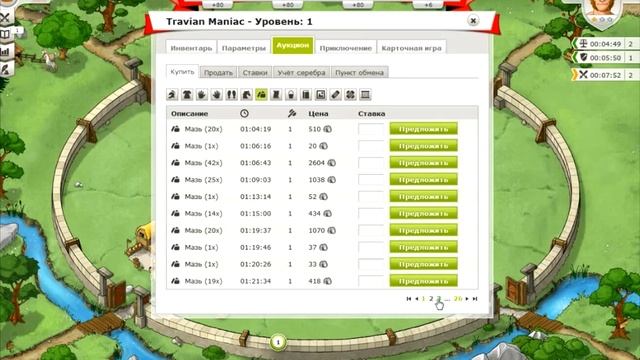Switch to the Инвентарь tab
Screen dimensions: 640x360
(191, 48)
